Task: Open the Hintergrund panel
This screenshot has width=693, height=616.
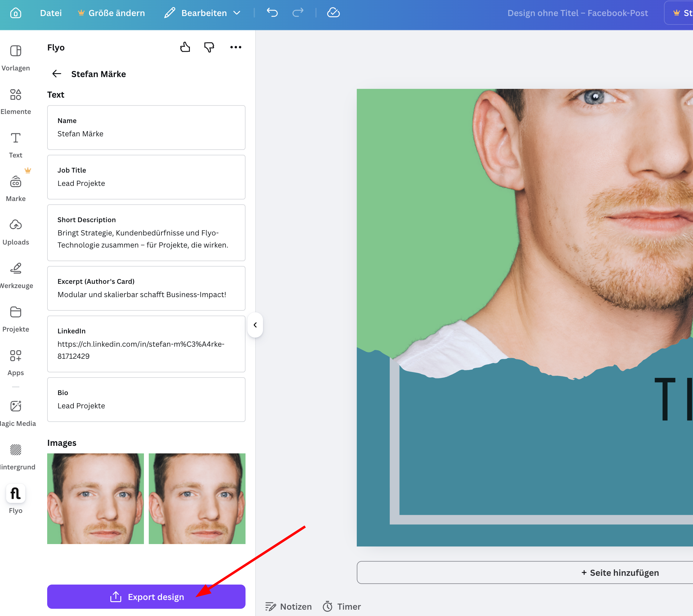Action: click(x=16, y=454)
